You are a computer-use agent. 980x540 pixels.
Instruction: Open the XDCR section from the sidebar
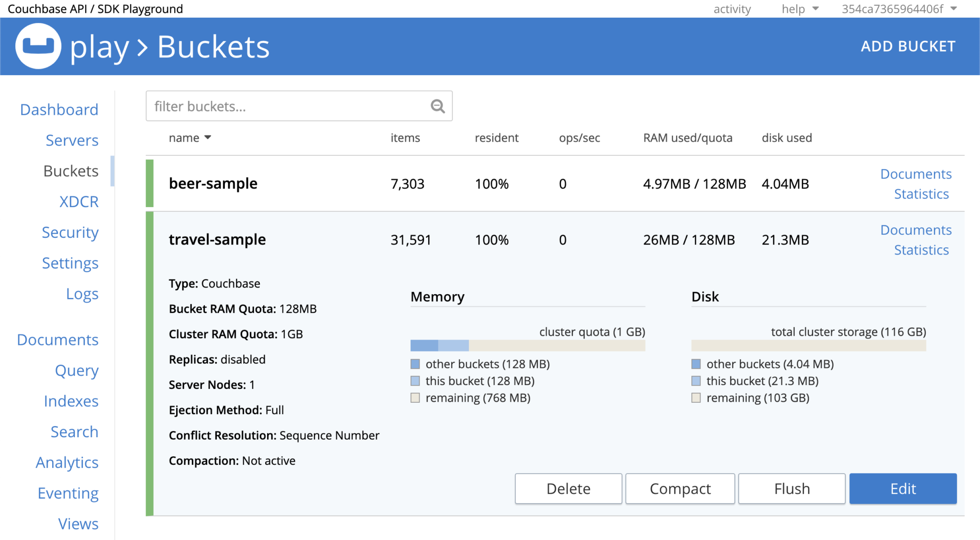pos(79,201)
